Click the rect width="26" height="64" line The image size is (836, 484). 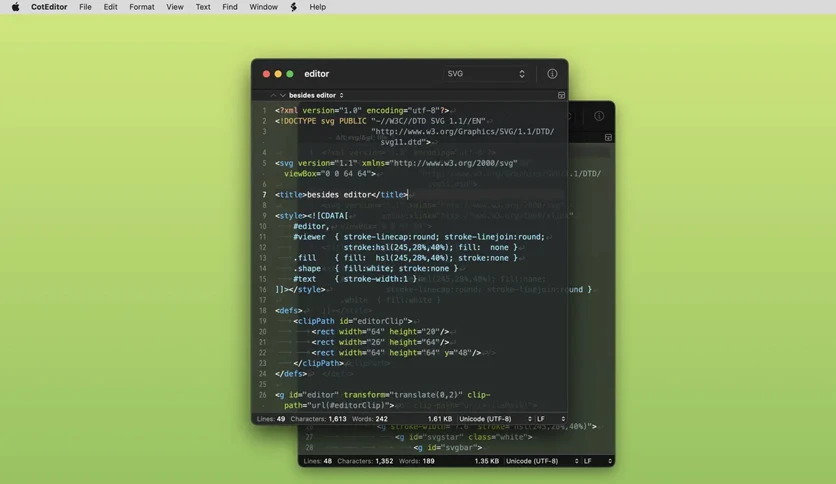click(380, 342)
